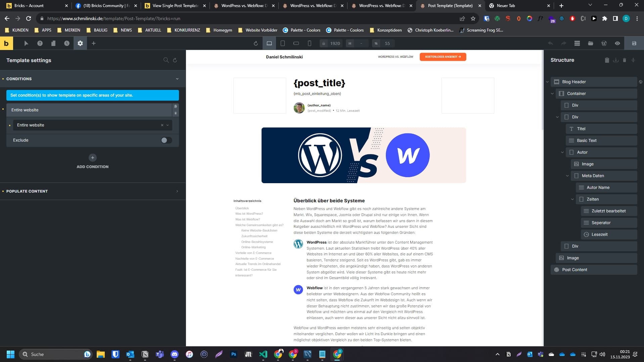Viewport: 644px width, 362px height.
Task: Switch to the Neuer Tab browser tab
Action: coord(519,6)
